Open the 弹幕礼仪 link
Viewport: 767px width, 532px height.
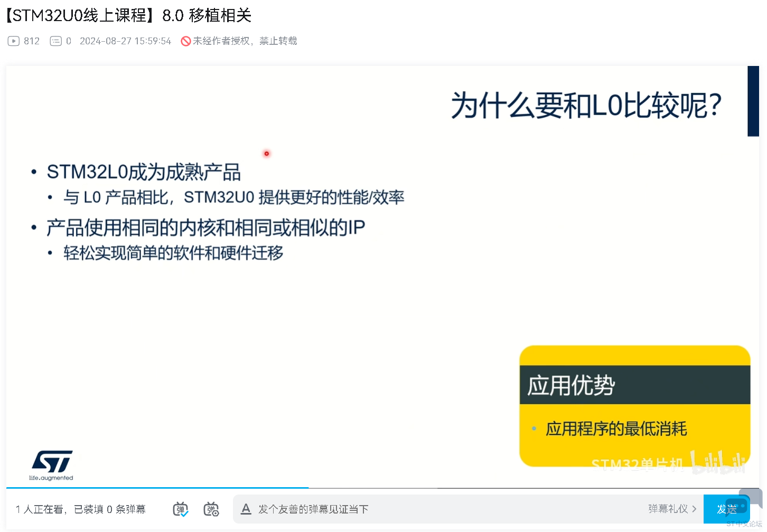pyautogui.click(x=672, y=509)
